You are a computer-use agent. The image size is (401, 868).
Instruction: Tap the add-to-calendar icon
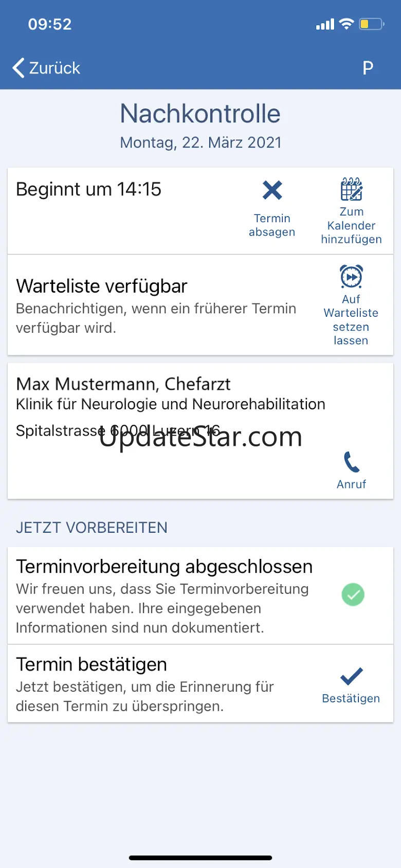pyautogui.click(x=352, y=189)
